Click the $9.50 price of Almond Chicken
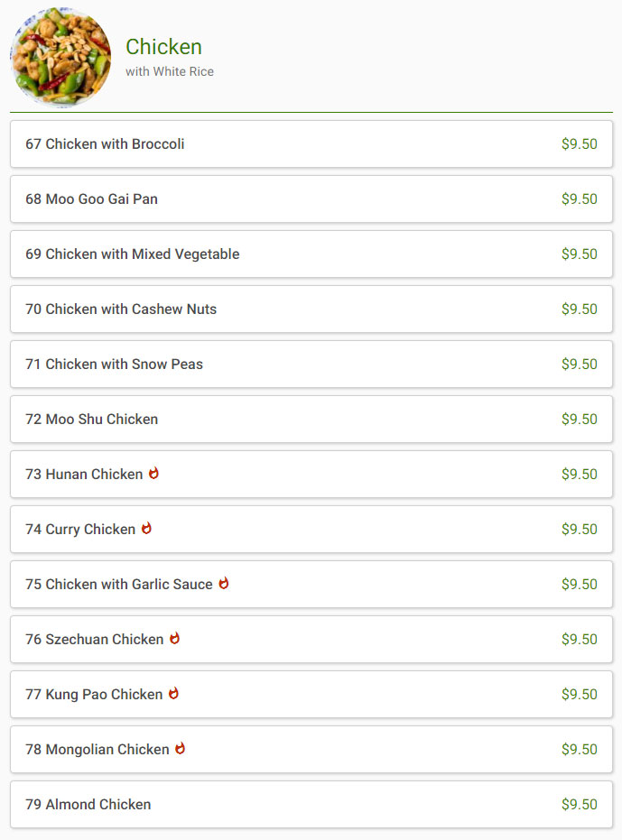 [579, 804]
